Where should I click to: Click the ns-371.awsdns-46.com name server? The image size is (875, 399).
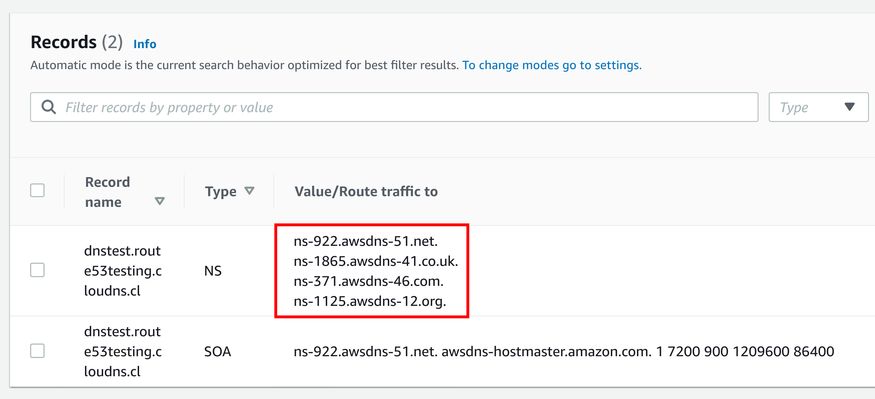click(369, 282)
